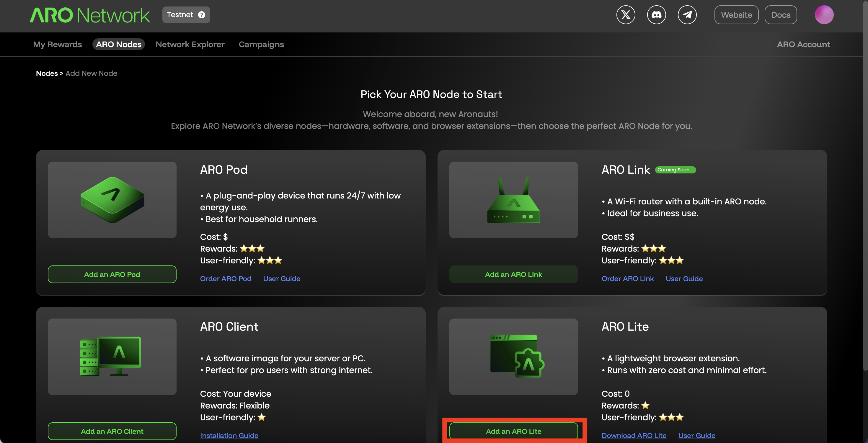Open the Discord icon link
The width and height of the screenshot is (868, 443).
(656, 15)
